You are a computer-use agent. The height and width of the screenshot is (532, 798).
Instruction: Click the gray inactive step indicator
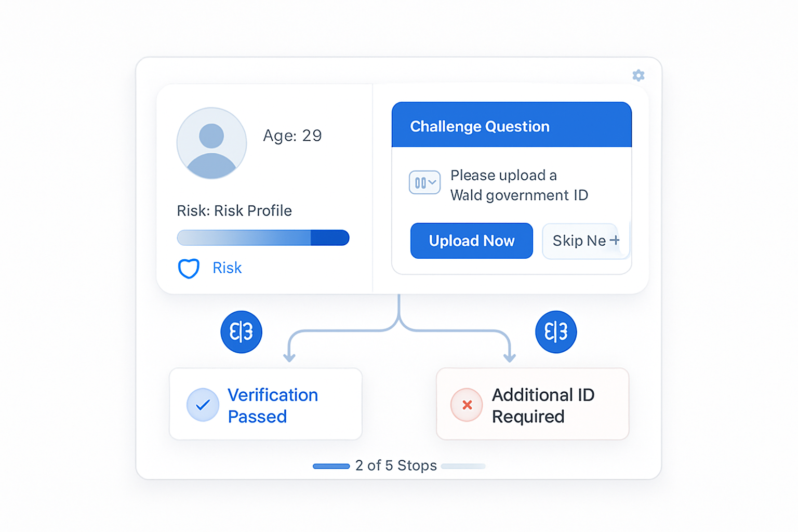463,466
